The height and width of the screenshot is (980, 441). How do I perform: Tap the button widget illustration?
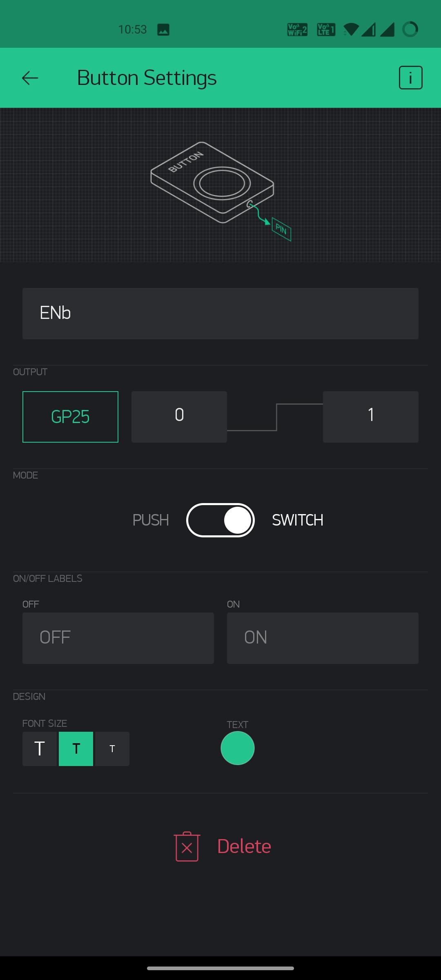point(212,182)
